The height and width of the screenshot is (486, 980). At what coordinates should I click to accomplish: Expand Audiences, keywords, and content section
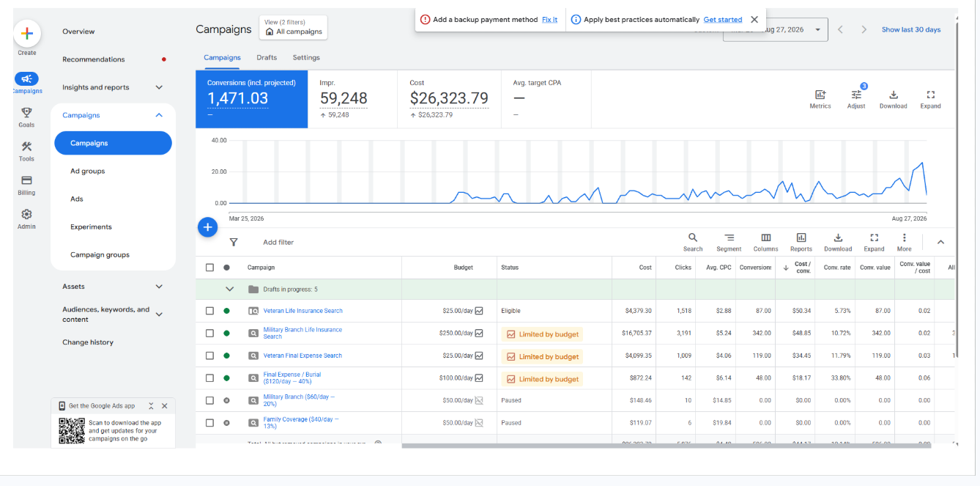pos(159,314)
